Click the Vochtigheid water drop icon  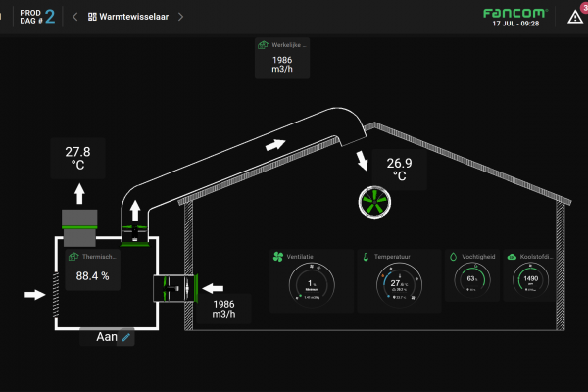tap(453, 257)
